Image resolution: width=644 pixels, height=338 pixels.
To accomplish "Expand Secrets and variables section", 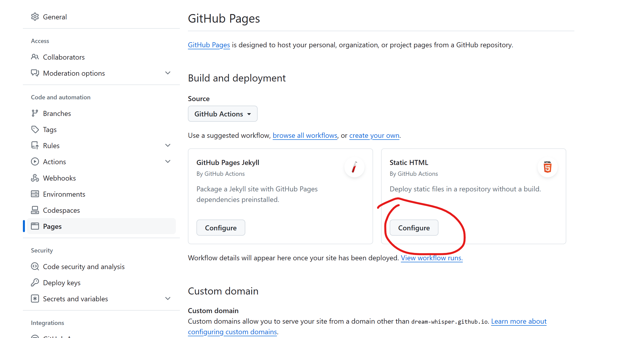I will click(x=168, y=299).
